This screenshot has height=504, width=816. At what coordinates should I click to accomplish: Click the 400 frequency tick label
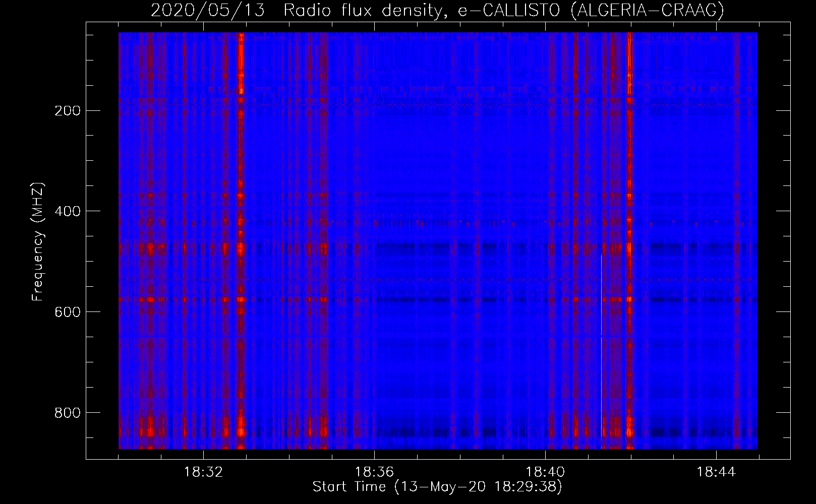coord(68,211)
